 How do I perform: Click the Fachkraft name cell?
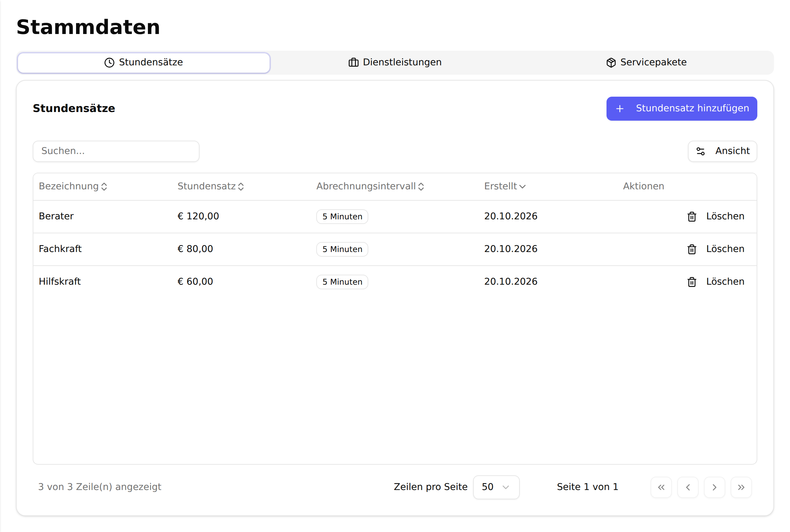60,249
